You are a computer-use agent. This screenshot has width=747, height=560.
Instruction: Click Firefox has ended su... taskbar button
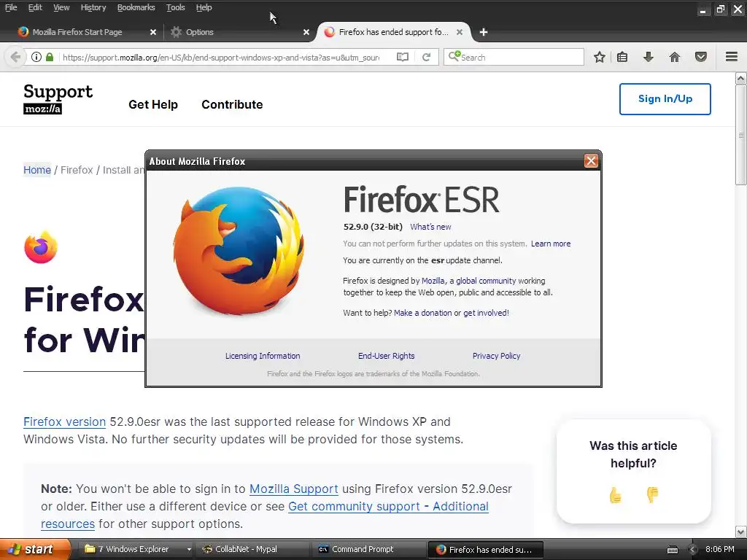coord(486,549)
